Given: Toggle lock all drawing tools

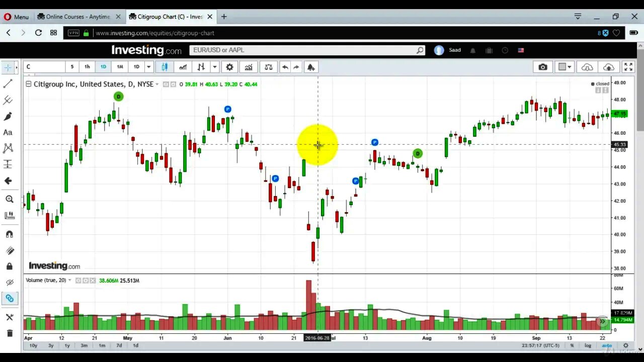Looking at the screenshot, I should pyautogui.click(x=9, y=266).
